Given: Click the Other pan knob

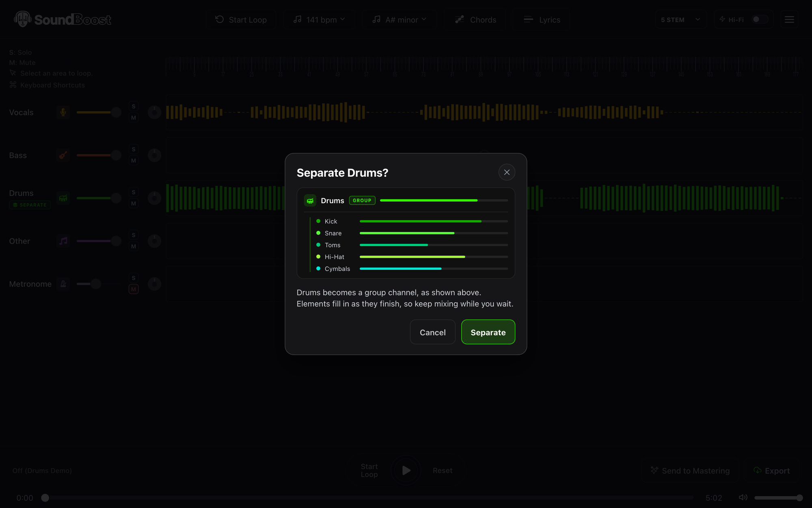Looking at the screenshot, I should 154,241.
